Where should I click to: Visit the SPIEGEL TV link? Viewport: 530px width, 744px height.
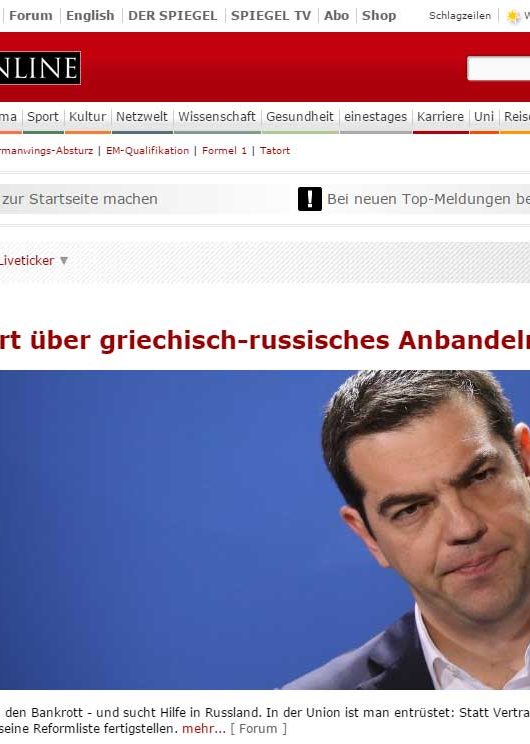point(271,16)
